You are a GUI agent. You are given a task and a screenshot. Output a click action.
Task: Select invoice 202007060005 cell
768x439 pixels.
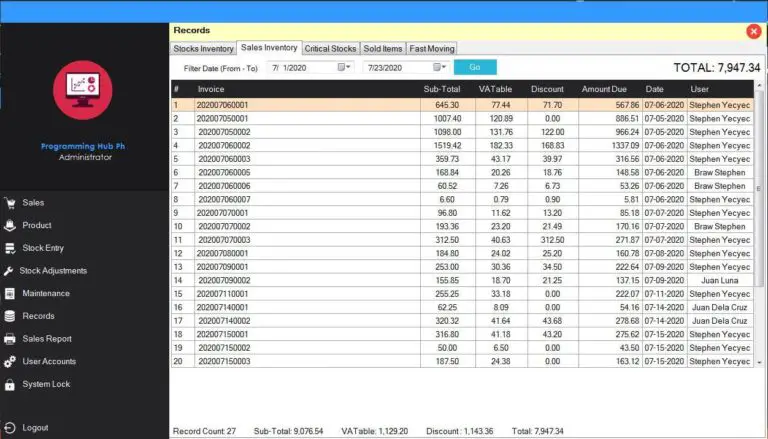[x=307, y=172]
